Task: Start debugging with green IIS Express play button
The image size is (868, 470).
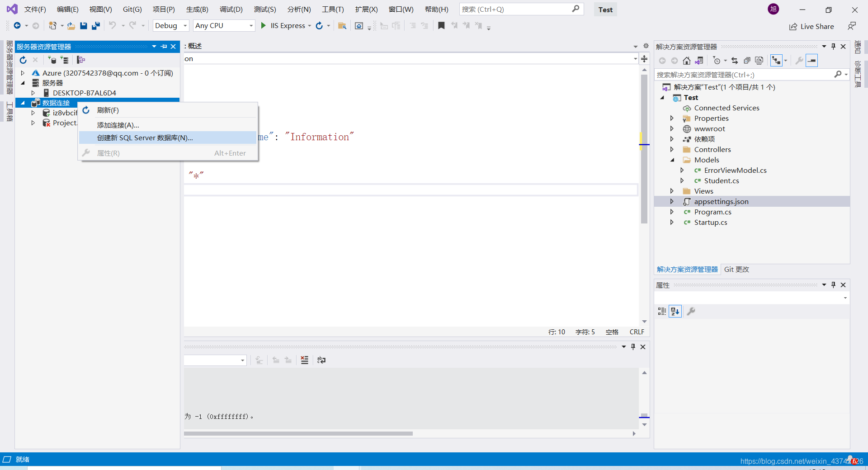Action: 264,26
